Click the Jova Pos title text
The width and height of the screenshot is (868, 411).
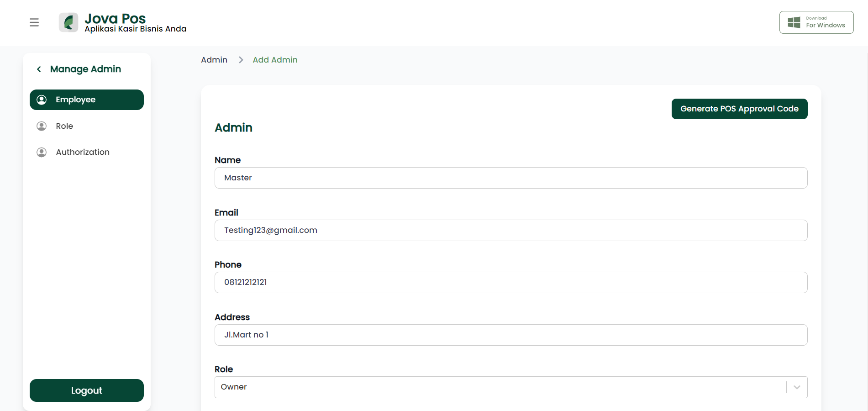click(115, 19)
